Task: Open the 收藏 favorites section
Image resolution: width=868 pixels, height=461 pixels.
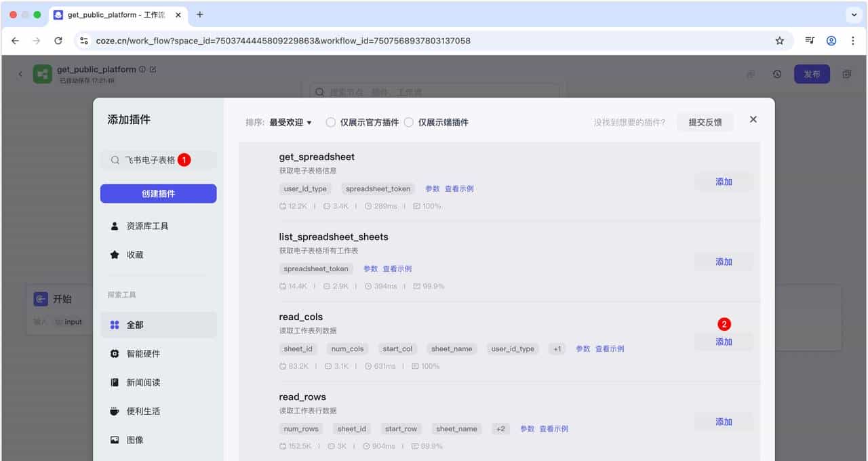Action: [x=134, y=254]
